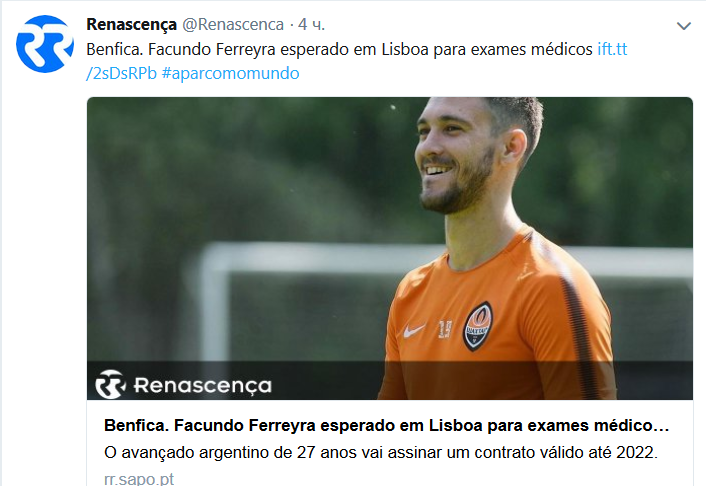Open the @Renascenca handle link
Screen dimensions: 706x486
[x=233, y=25]
